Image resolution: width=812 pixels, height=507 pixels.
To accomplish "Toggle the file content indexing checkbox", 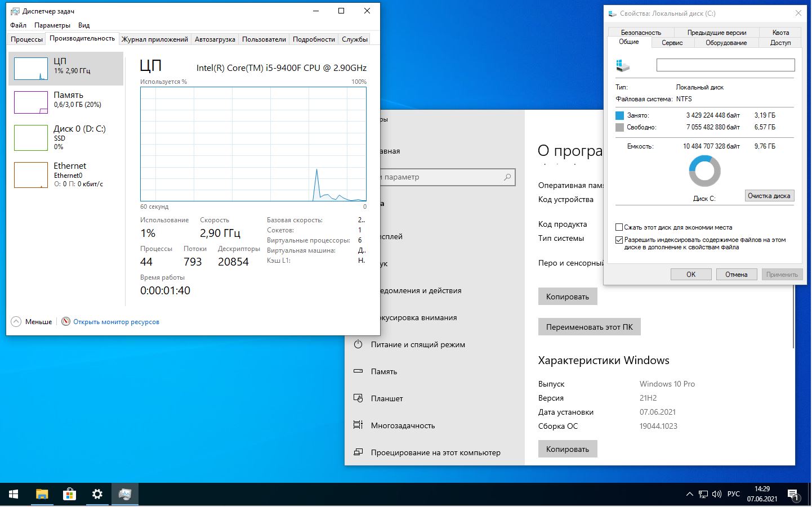I will pos(619,240).
